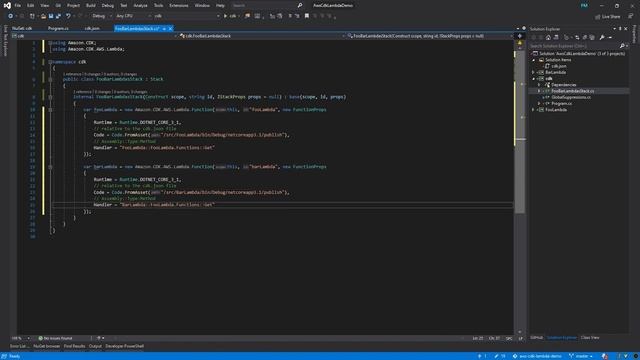Expand the BarLambda project node
640x360 pixels.
533,72
